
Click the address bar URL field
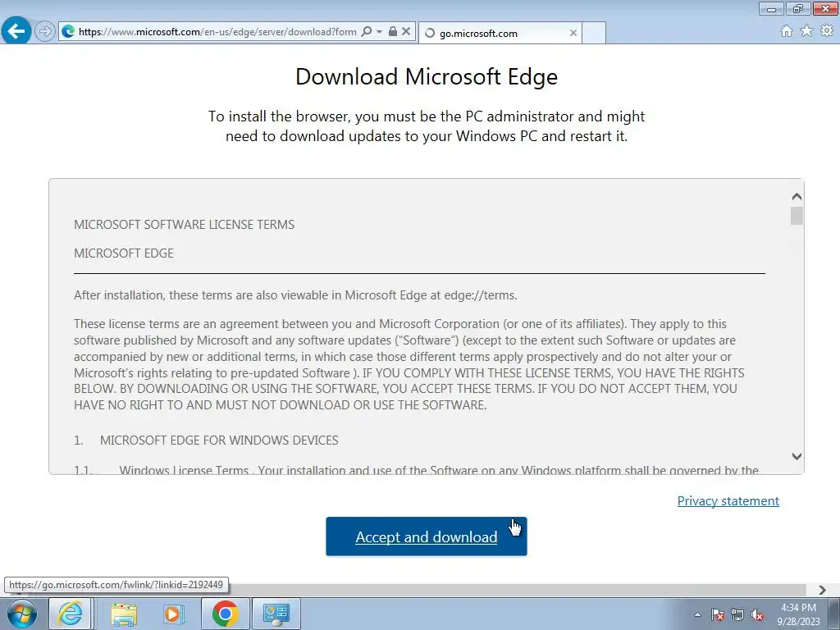(x=217, y=32)
